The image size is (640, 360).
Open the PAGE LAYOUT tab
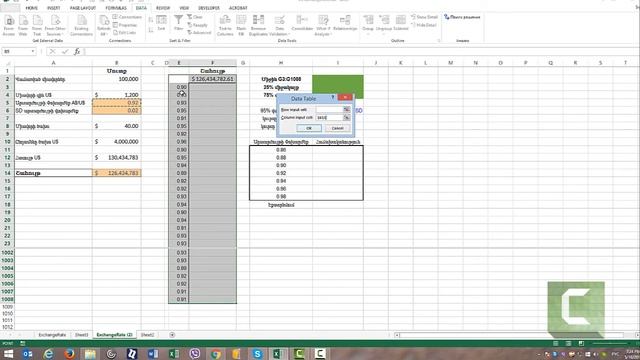[x=83, y=8]
